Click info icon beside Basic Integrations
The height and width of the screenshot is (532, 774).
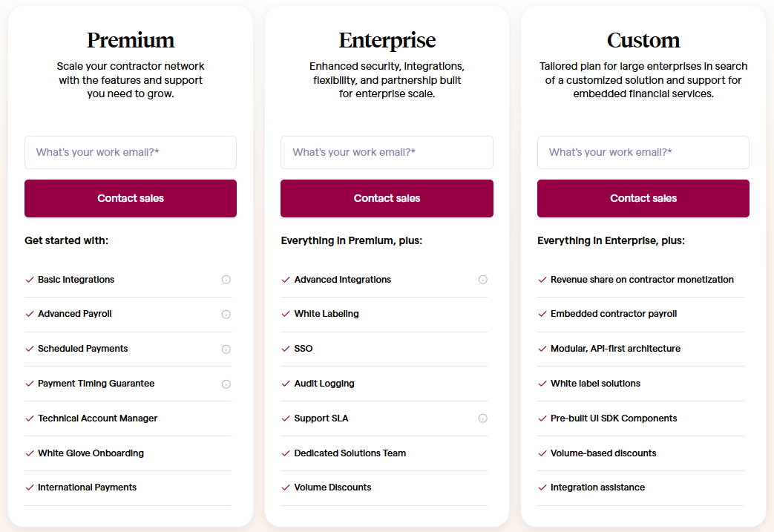click(226, 280)
